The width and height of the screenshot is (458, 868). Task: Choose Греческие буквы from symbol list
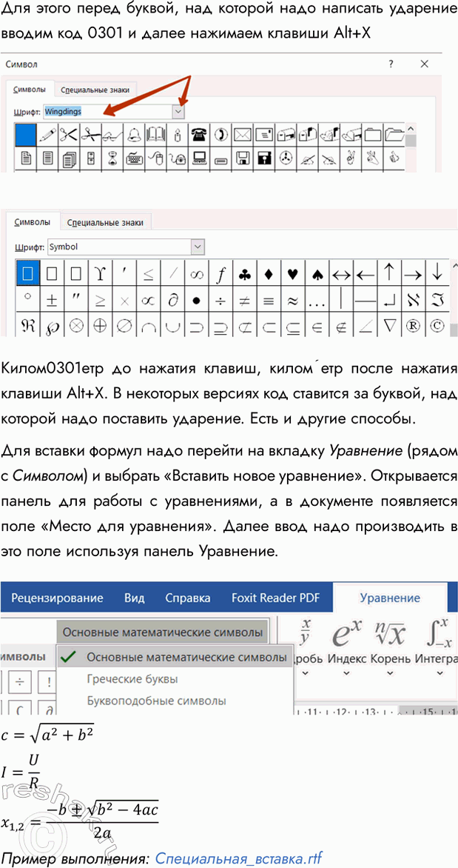pyautogui.click(x=132, y=678)
